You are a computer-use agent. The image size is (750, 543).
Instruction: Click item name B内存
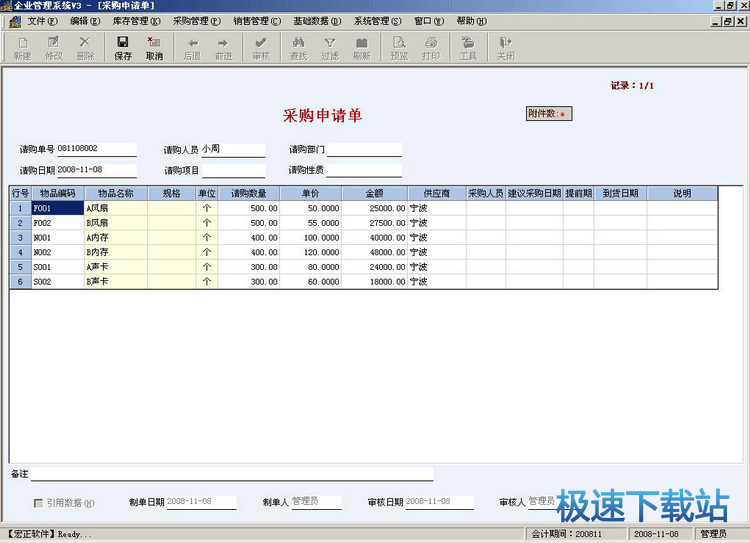click(116, 252)
